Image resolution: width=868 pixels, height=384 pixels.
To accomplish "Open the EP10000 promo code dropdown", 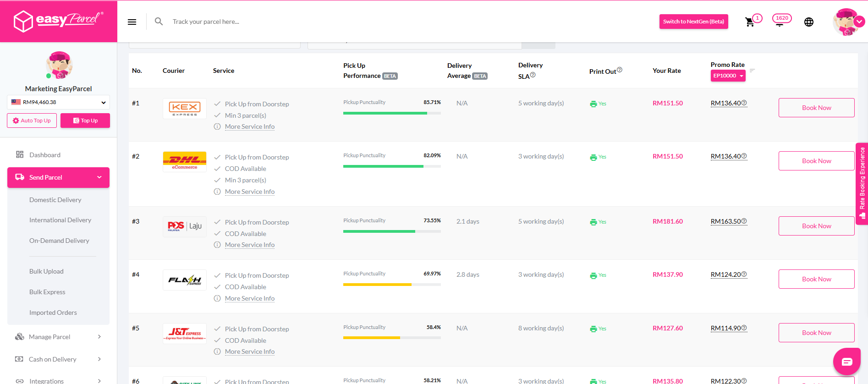I will [x=728, y=76].
